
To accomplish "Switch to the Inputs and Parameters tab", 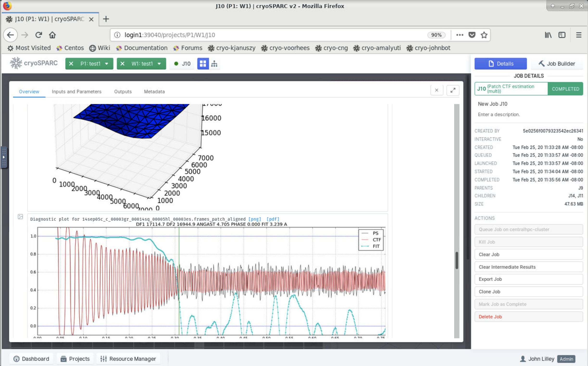I will point(76,91).
